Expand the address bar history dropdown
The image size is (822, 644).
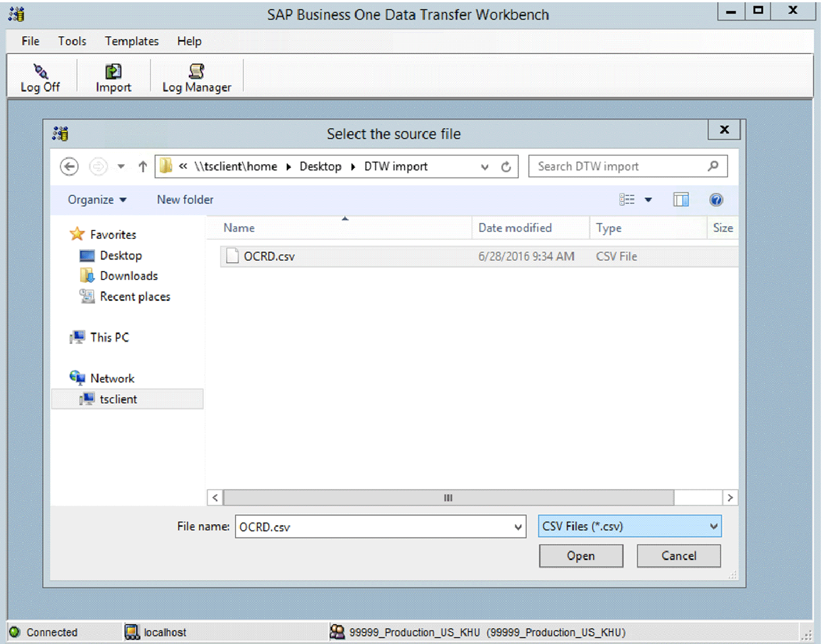pyautogui.click(x=484, y=167)
